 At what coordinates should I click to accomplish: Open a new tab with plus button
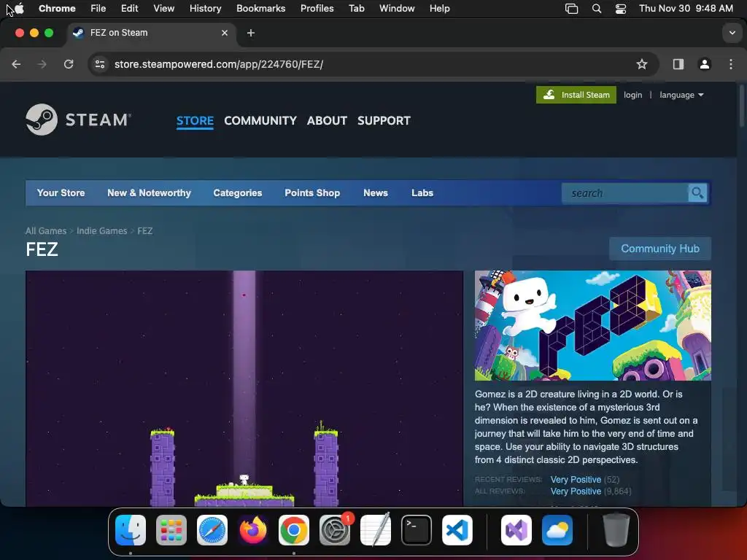pos(251,33)
